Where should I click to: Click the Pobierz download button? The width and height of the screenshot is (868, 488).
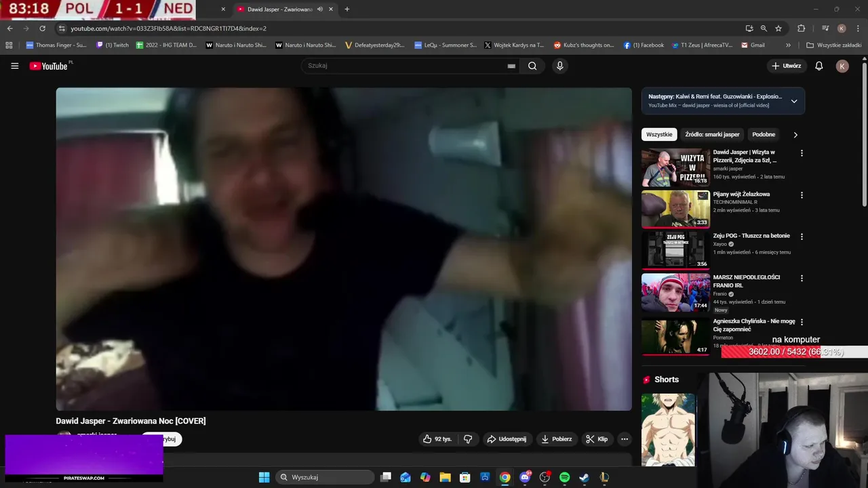[x=557, y=439]
